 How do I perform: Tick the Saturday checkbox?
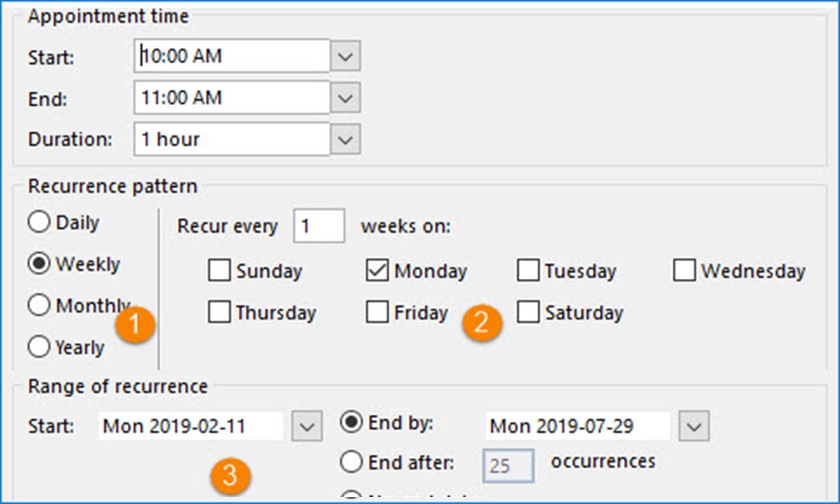tap(528, 312)
